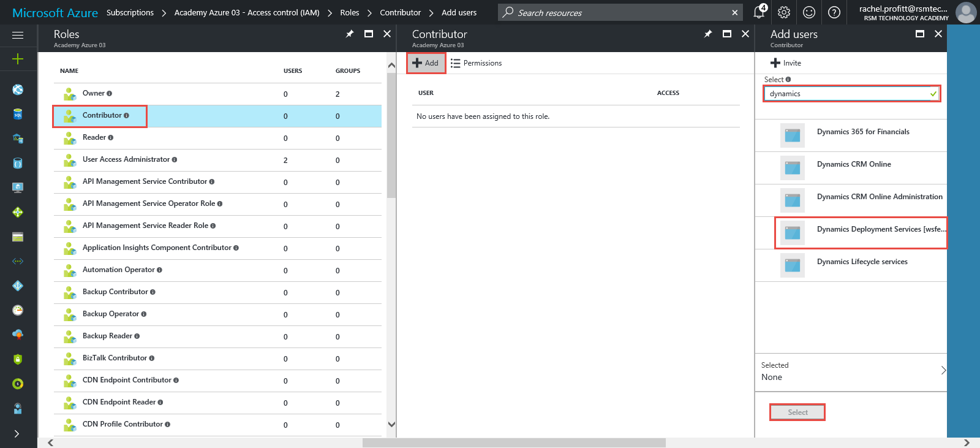The width and height of the screenshot is (980, 448).
Task: Clear the Search resources box with X
Action: (x=735, y=12)
